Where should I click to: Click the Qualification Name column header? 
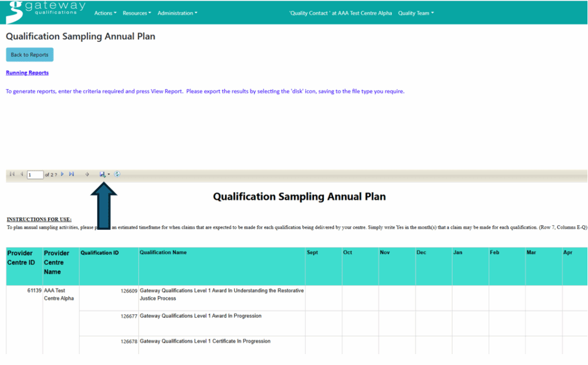click(163, 252)
